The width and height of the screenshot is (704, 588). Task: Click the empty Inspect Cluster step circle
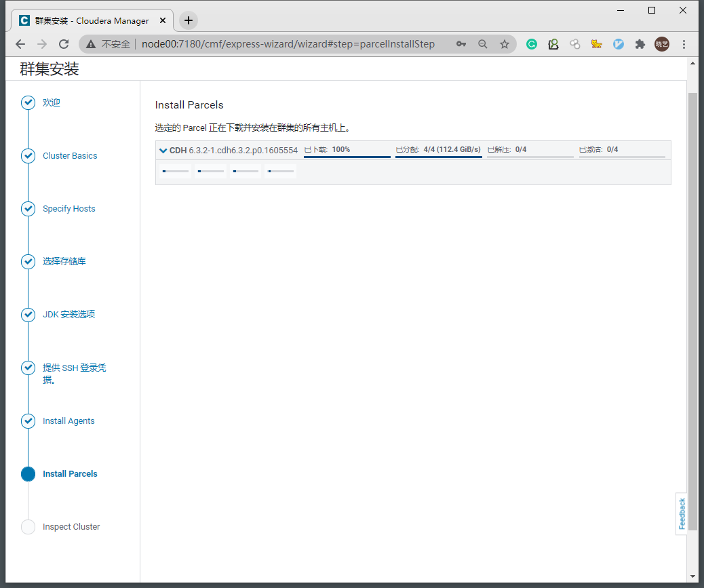click(28, 527)
